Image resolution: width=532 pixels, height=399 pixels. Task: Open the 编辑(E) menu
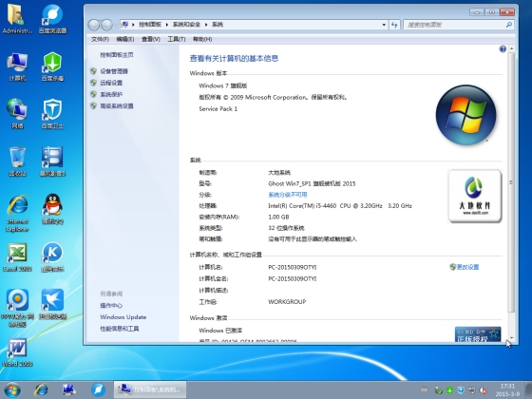pyautogui.click(x=125, y=39)
